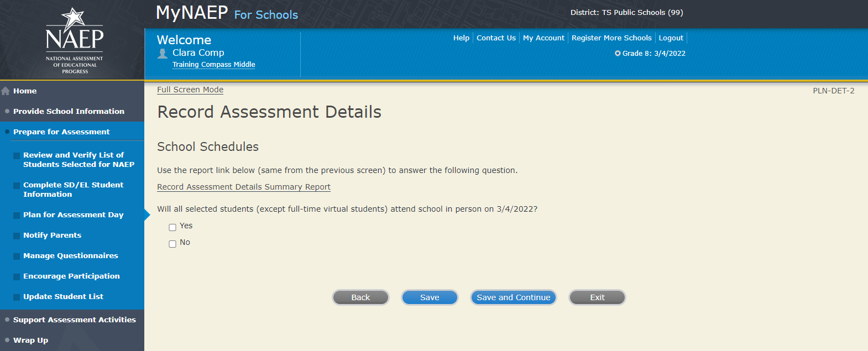Go to Notify Parents
This screenshot has height=351, width=868.
click(52, 235)
